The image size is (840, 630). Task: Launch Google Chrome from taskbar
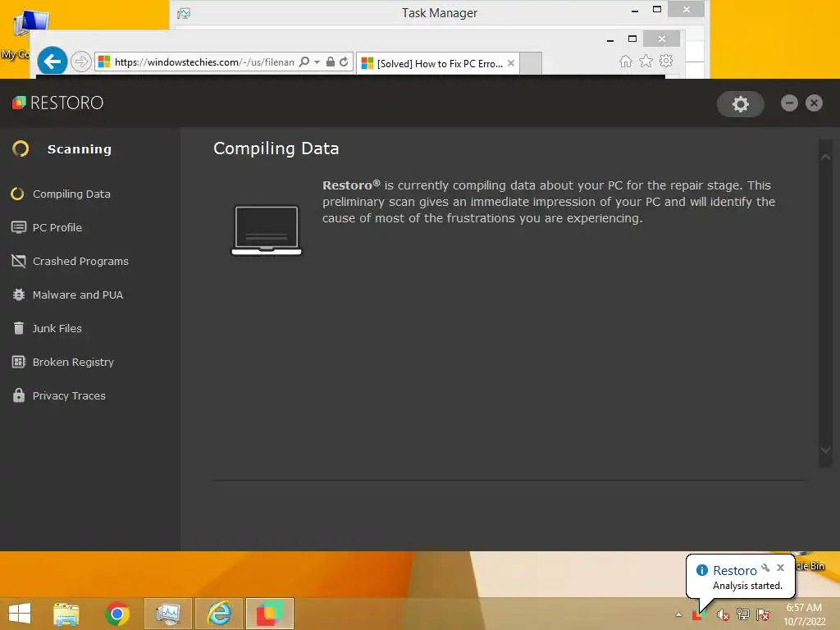[x=117, y=614]
